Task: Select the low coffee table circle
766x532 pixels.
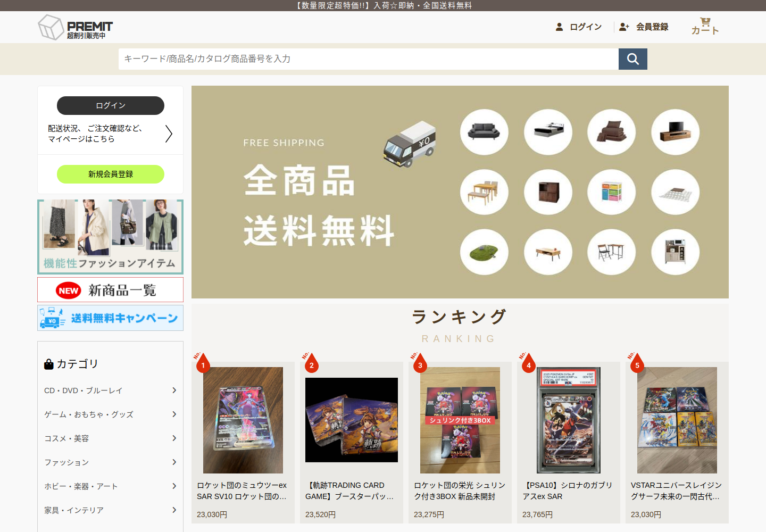Action: pos(548,252)
